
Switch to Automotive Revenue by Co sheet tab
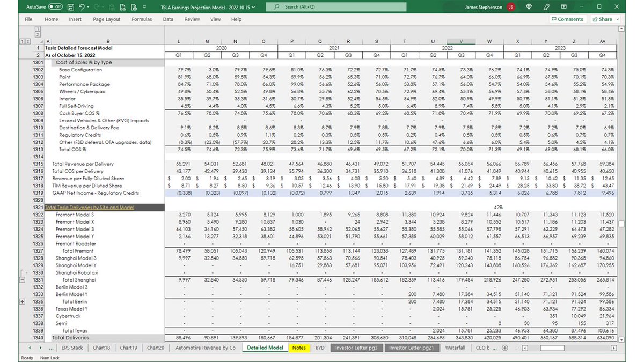206,348
